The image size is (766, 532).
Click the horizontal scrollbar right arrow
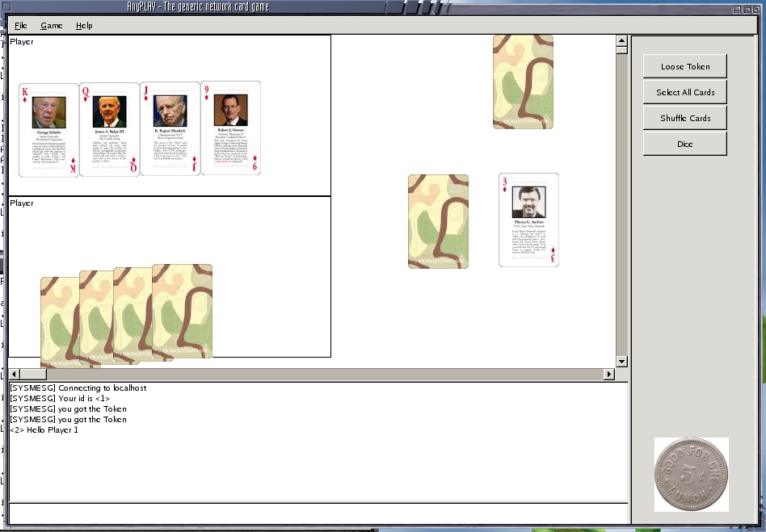click(x=608, y=374)
